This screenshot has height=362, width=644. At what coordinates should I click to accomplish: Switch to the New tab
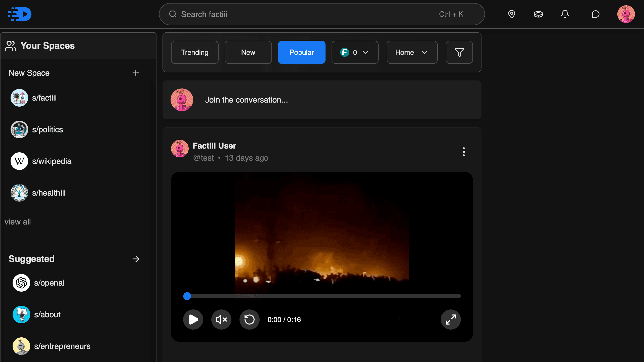pos(248,52)
